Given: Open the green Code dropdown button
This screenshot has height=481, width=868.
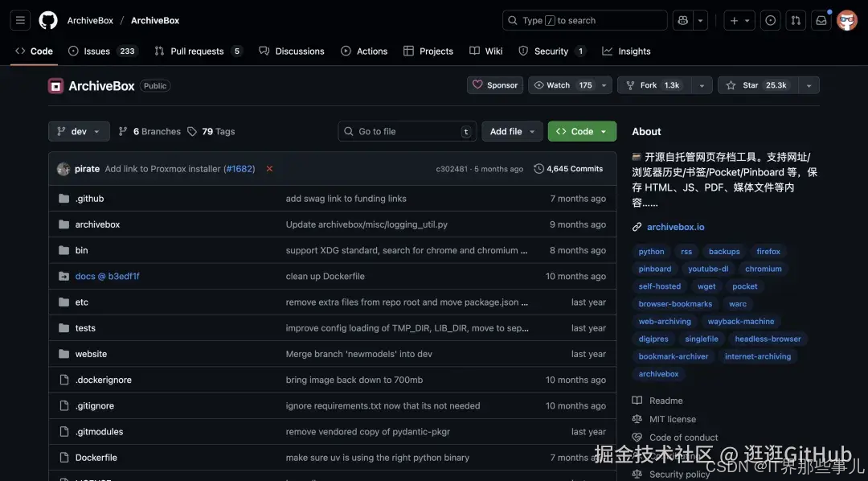Looking at the screenshot, I should point(582,131).
